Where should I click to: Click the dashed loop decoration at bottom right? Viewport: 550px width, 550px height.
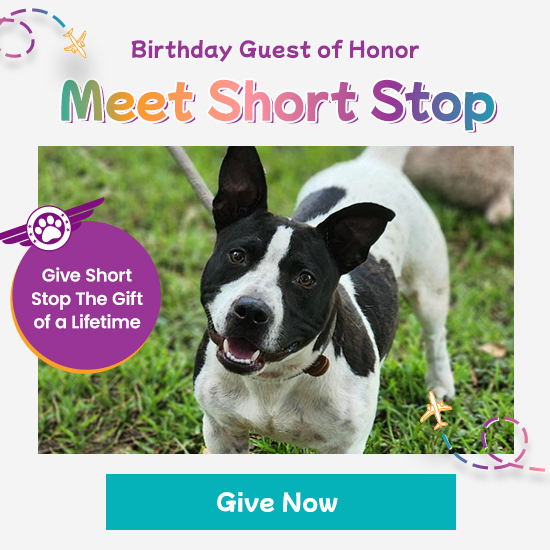point(498,445)
